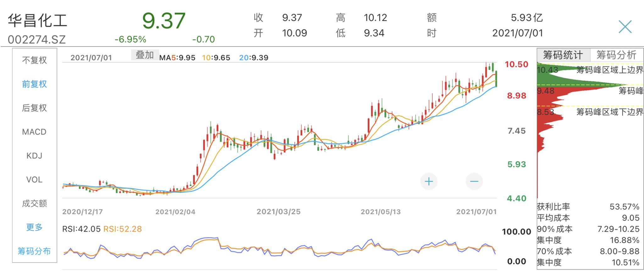Click the RSI:52.28 indicator label

click(123, 229)
